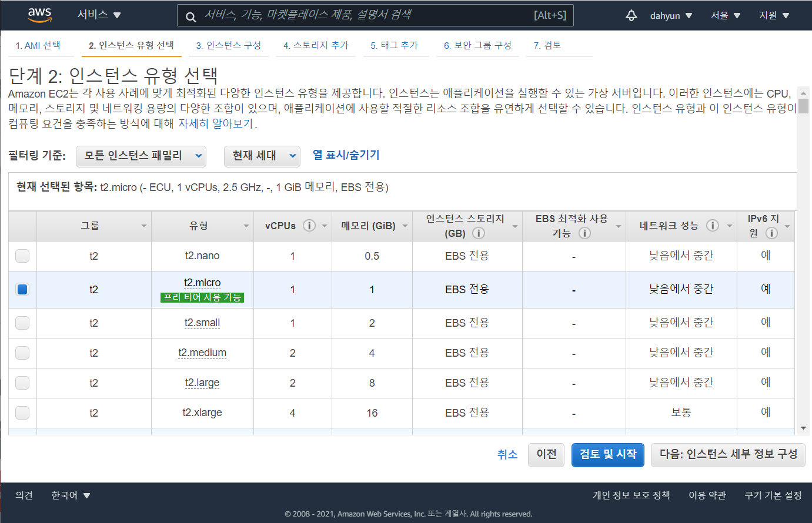The image size is (812, 523).
Task: Click the 프리 티어 사용 가능 badge
Action: pos(202,297)
